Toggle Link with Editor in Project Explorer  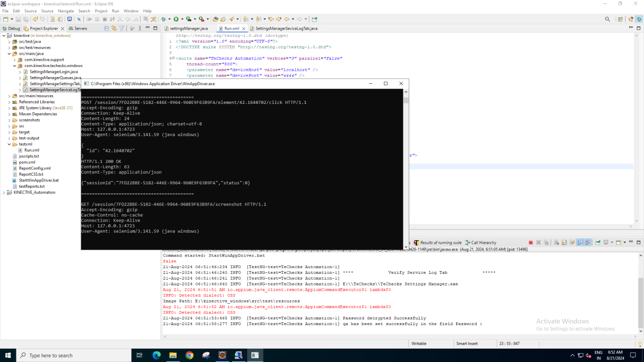click(x=114, y=29)
